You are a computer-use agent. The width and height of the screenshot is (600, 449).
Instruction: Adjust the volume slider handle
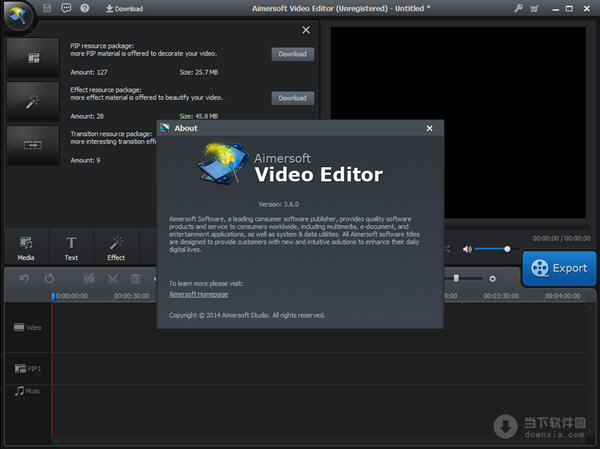click(x=507, y=249)
